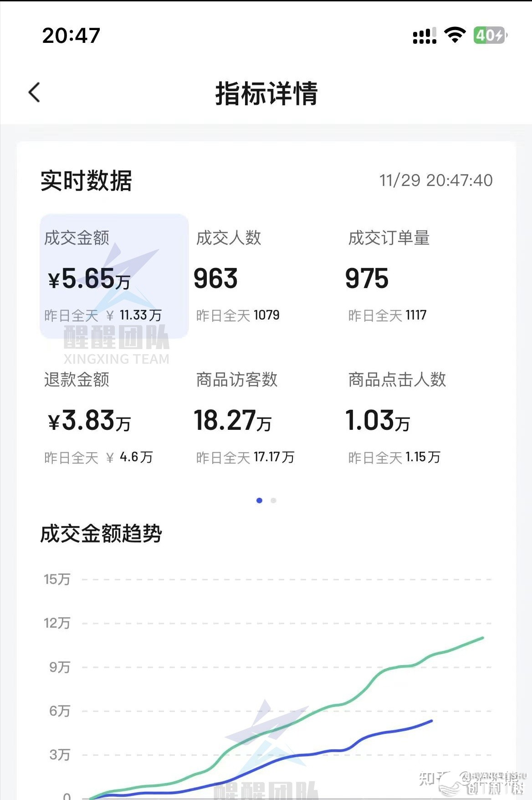Tap the 15万 axis label
The width and height of the screenshot is (532, 800).
57,579
